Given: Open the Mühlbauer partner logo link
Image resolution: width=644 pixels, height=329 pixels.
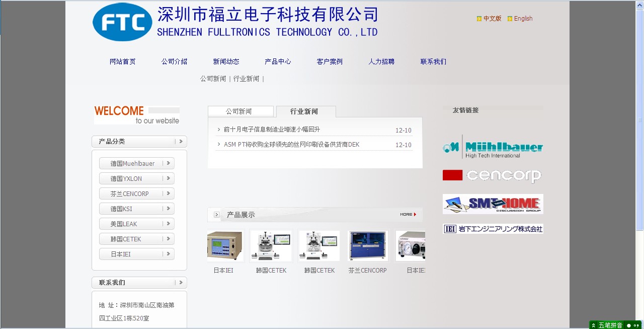Looking at the screenshot, I should pos(493,147).
